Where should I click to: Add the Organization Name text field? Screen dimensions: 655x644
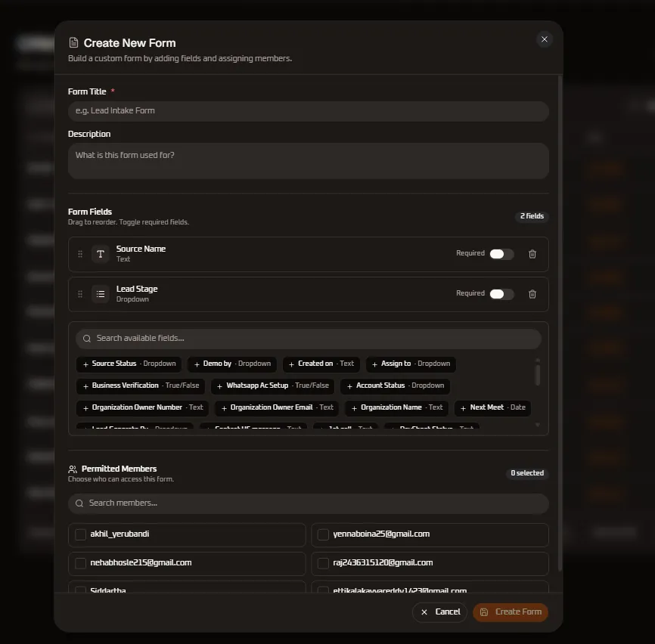[x=397, y=407]
